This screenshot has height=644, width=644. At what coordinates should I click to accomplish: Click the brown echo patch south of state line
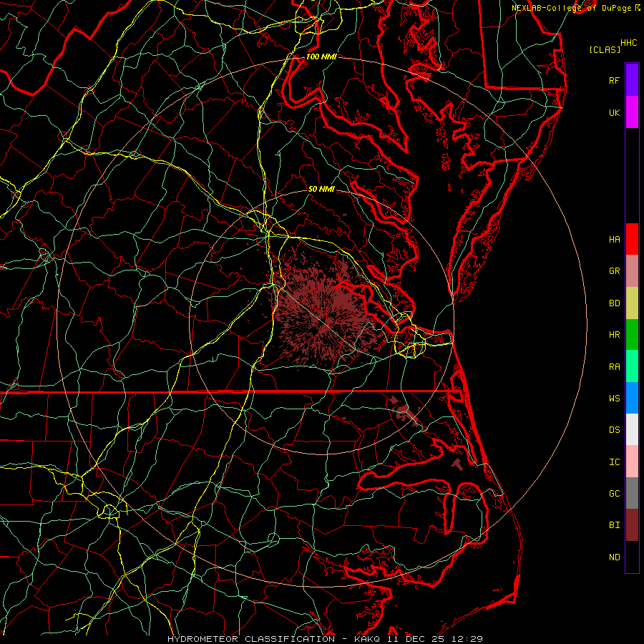[x=404, y=411]
